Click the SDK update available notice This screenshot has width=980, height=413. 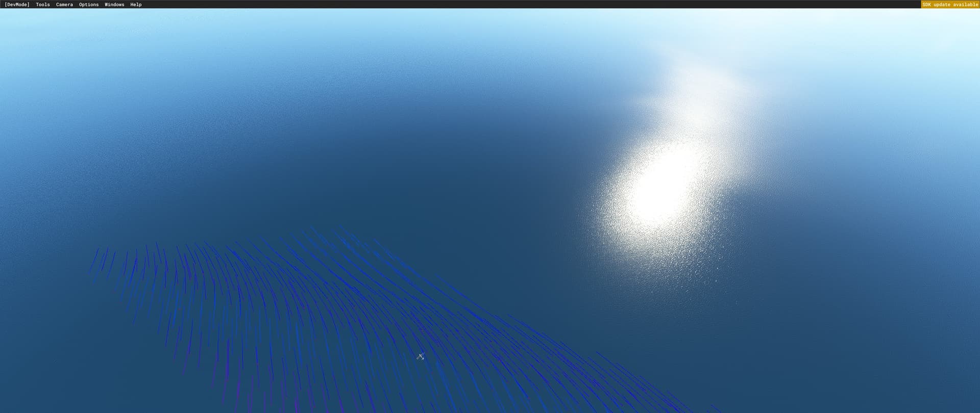point(950,5)
